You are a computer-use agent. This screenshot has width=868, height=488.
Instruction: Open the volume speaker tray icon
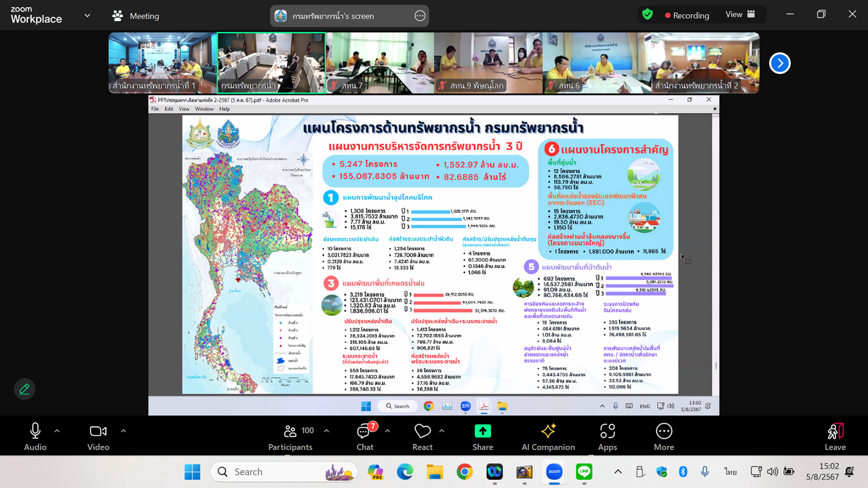tap(773, 472)
